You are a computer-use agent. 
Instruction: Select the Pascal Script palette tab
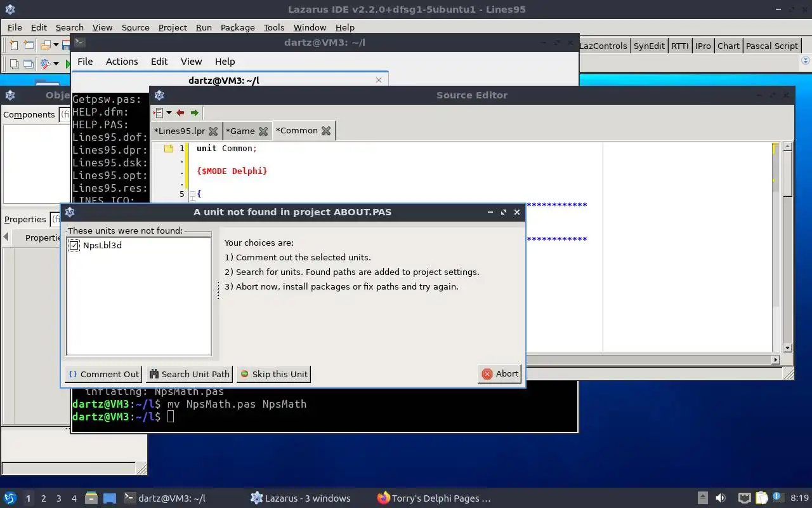[772, 46]
